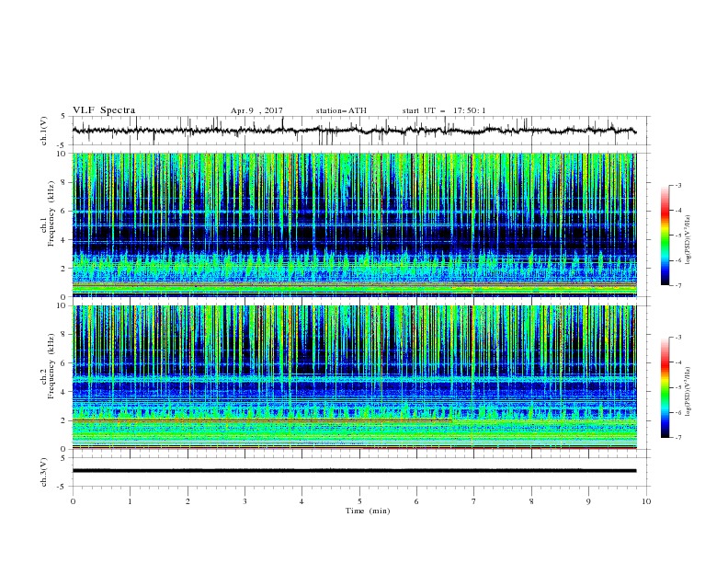Click the "-3" label on ch.1 color bar
The height and width of the screenshot is (563, 728).
[677, 185]
